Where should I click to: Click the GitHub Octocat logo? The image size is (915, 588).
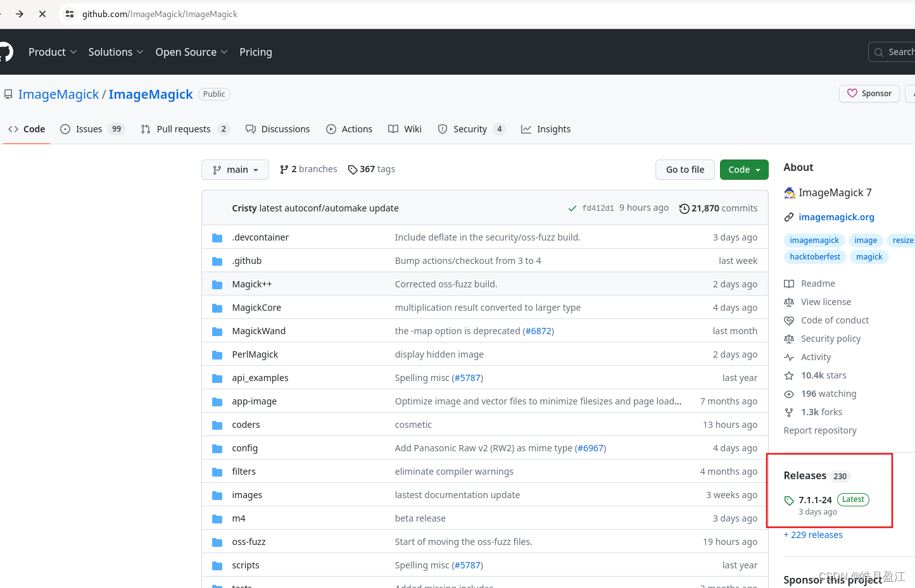coord(5,52)
